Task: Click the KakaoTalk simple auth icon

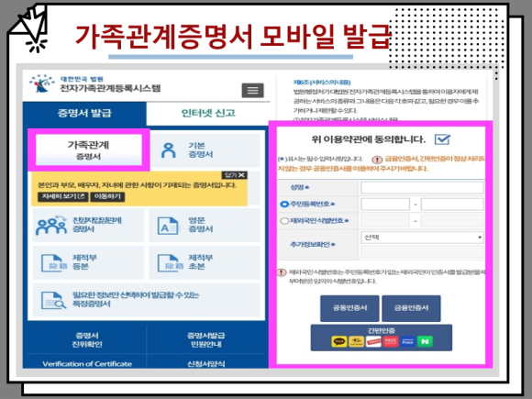Action: tap(339, 341)
